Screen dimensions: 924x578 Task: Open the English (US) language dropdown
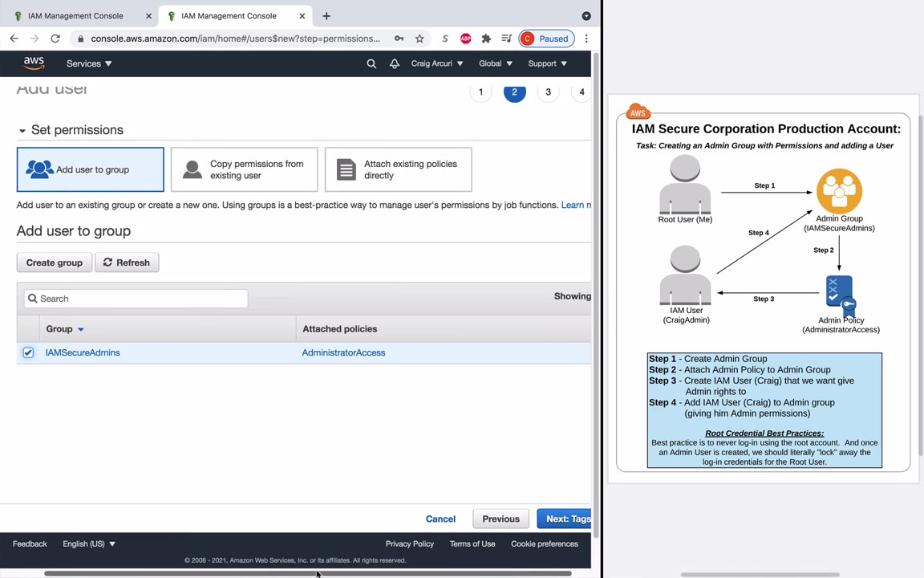pos(89,543)
